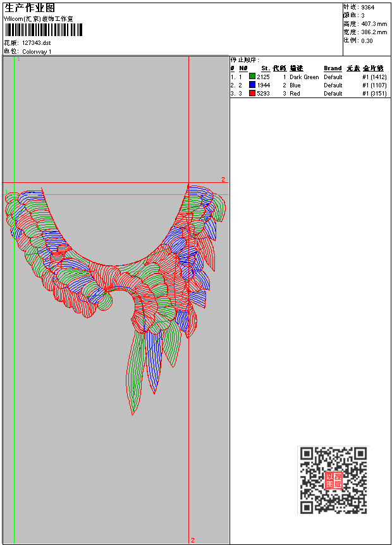Click "Default" brand in the Dark Green row

click(x=333, y=77)
